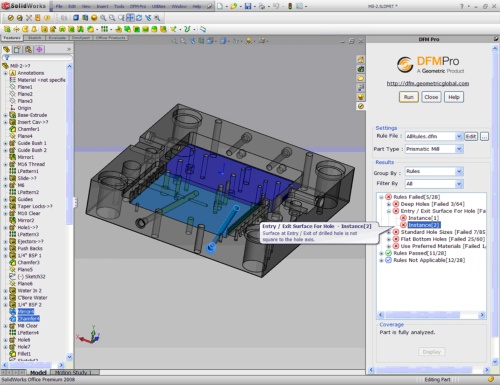Collapse the Rules Failed node
The width and height of the screenshot is (500, 385).
(381, 197)
